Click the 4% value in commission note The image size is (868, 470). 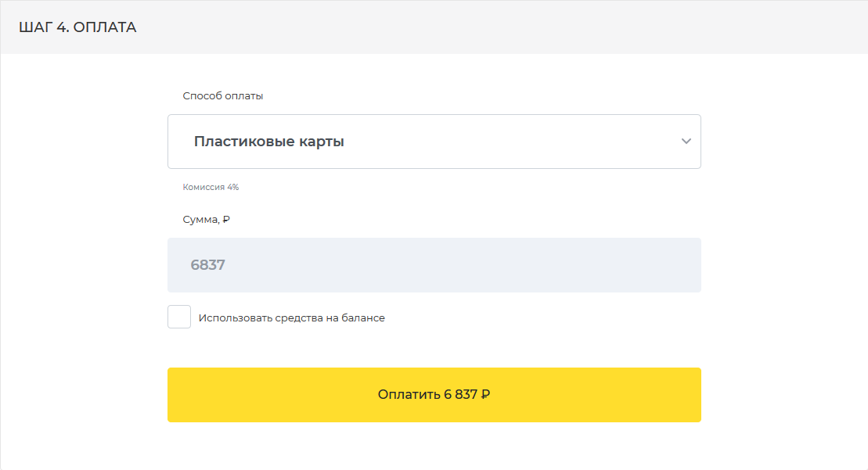(232, 188)
